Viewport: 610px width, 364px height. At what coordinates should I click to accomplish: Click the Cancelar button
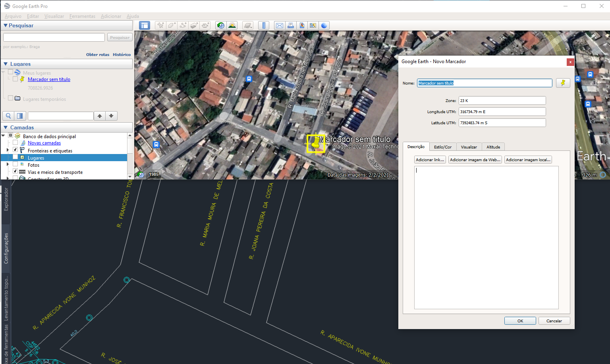pos(554,321)
